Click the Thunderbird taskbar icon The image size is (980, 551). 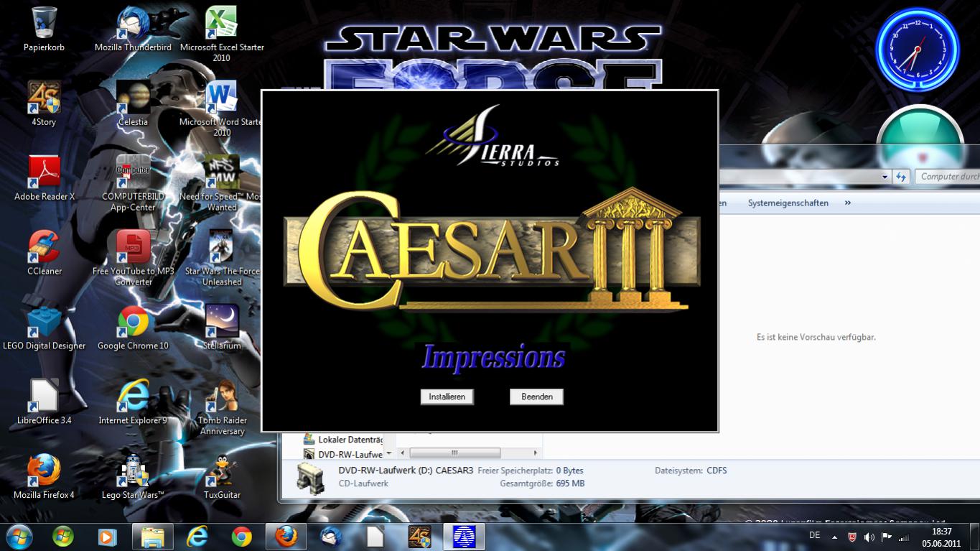330,537
